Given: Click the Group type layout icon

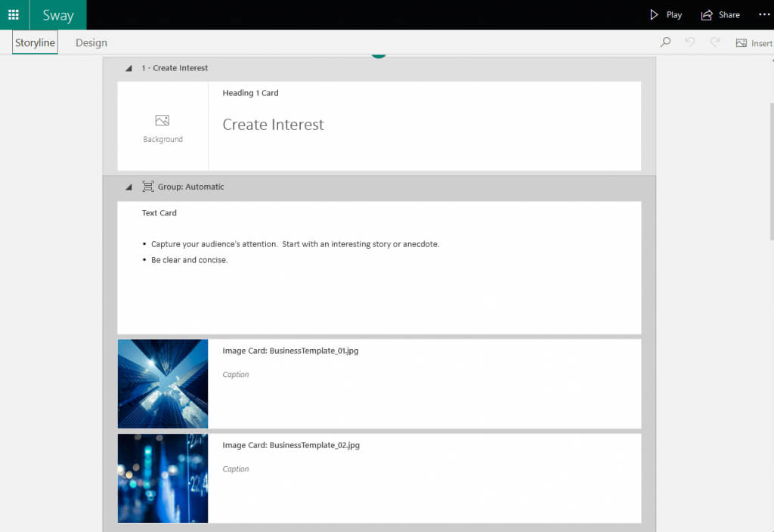Looking at the screenshot, I should click(147, 187).
